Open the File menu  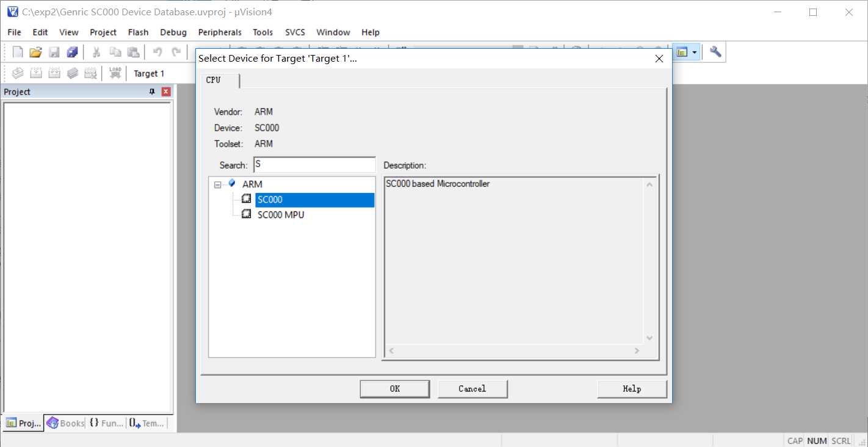point(14,32)
